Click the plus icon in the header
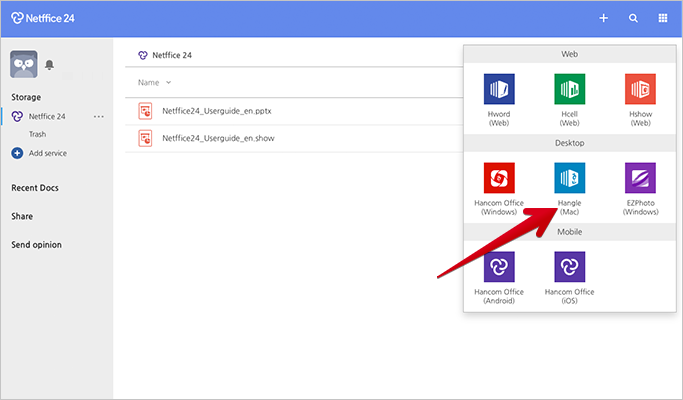Image resolution: width=683 pixels, height=400 pixels. click(603, 18)
